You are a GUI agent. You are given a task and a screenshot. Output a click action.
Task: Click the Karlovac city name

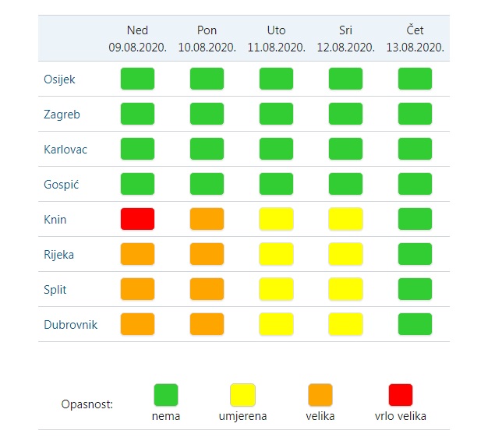[65, 150]
